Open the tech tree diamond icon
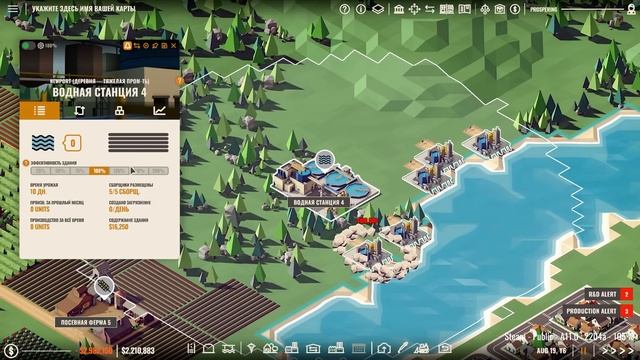Image resolution: width=640 pixels, height=360 pixels. click(x=484, y=9)
